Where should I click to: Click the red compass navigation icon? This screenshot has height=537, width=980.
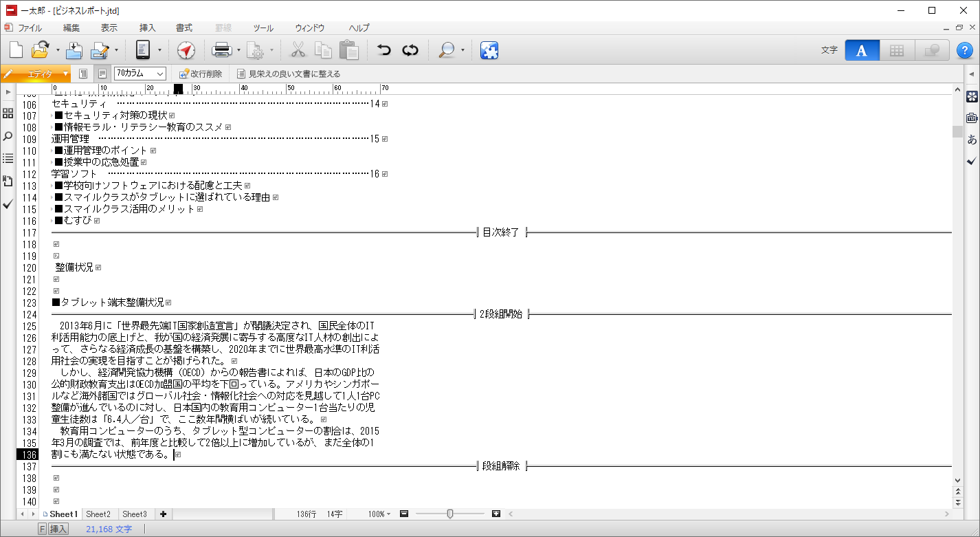[x=186, y=50]
